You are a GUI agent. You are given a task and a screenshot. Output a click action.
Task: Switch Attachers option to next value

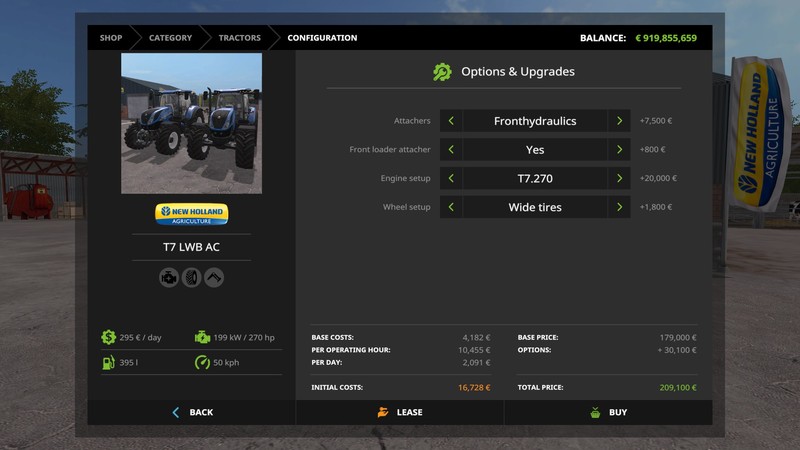(x=619, y=121)
